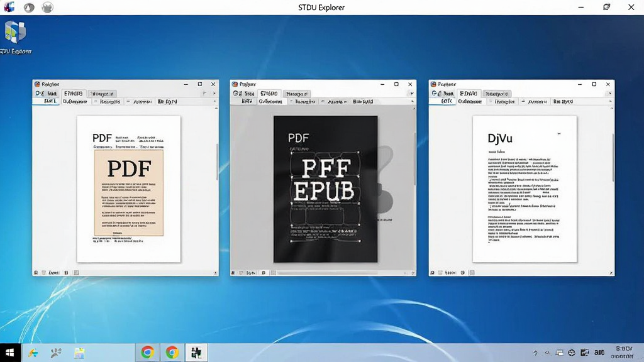
Task: Click the vertical scrollbar of the middle EPUB window
Action: 414,158
